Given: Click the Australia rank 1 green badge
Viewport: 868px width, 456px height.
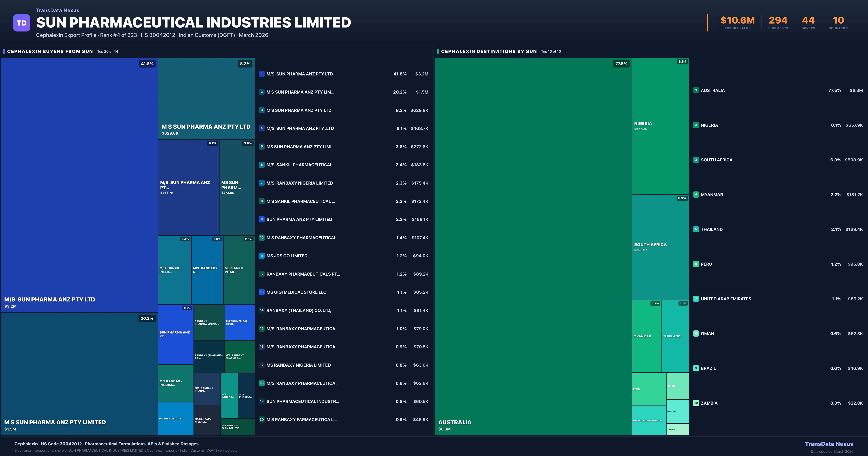Looking at the screenshot, I should tap(696, 90).
